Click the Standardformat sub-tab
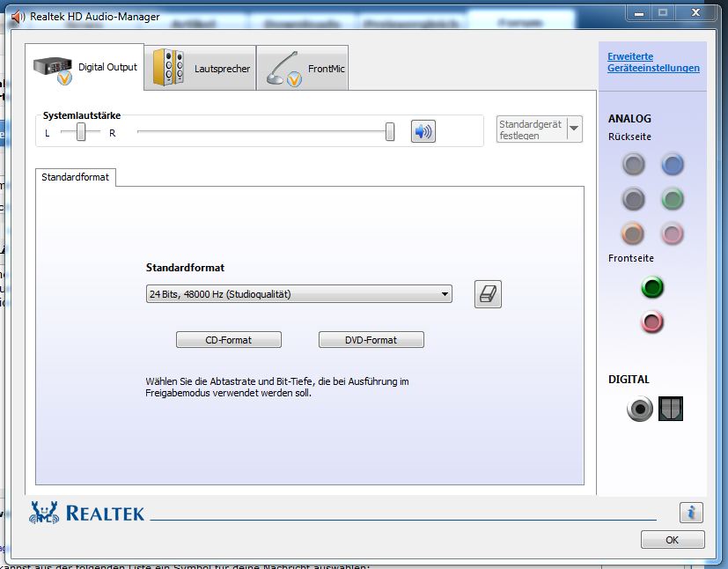The height and width of the screenshot is (569, 728). 75,177
